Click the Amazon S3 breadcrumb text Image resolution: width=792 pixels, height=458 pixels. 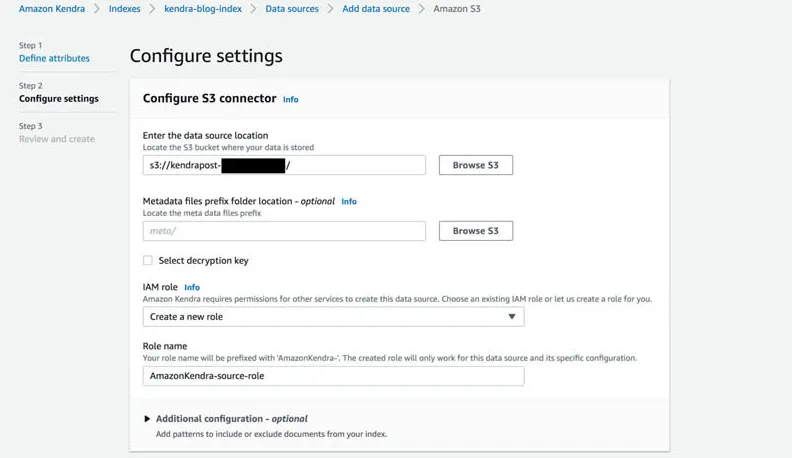tap(457, 9)
